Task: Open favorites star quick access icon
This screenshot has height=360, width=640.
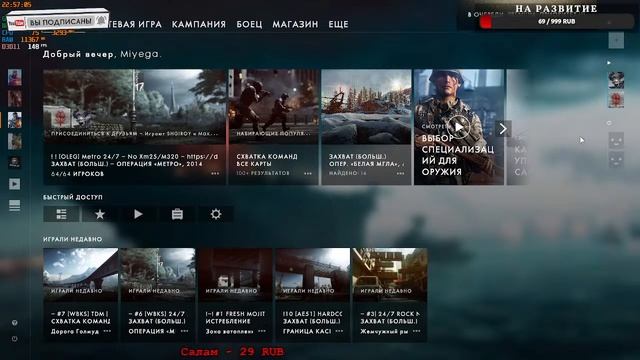Action: click(100, 214)
